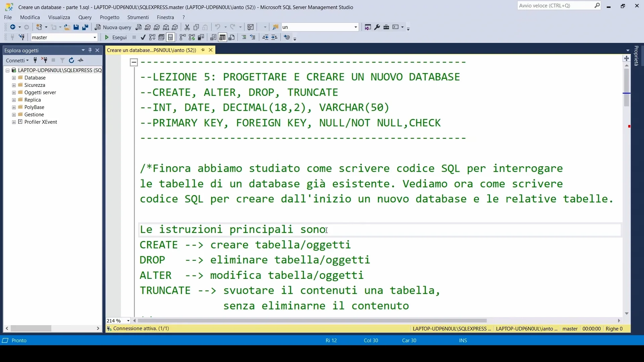
Task: Click the Open file folder icon
Action: pyautogui.click(x=67, y=27)
